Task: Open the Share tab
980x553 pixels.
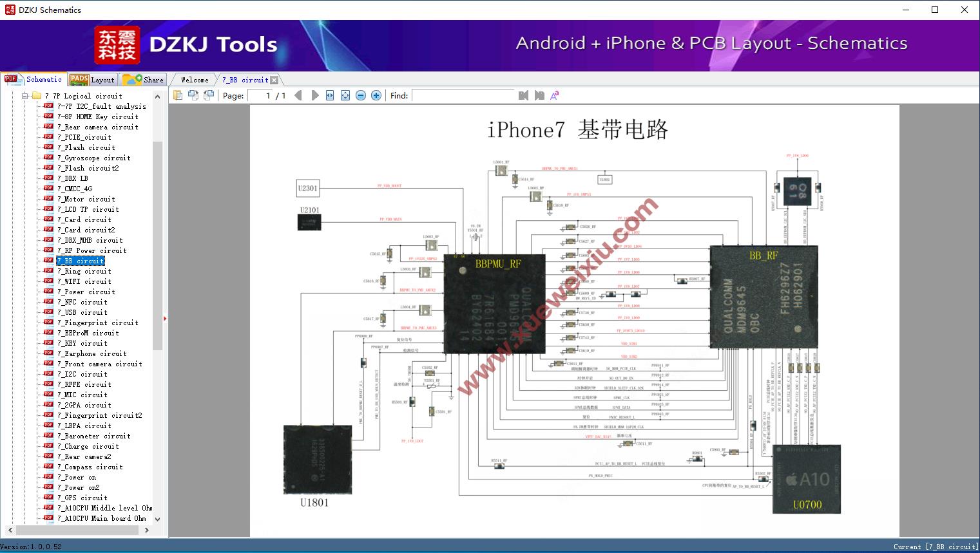Action: [143, 80]
